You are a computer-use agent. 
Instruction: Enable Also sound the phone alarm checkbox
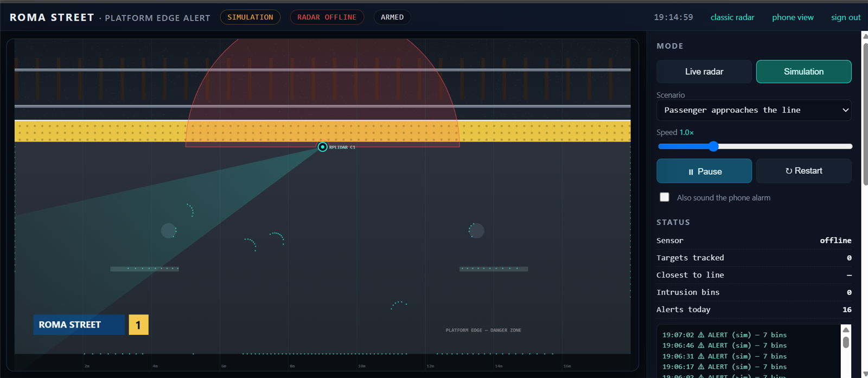[665, 197]
